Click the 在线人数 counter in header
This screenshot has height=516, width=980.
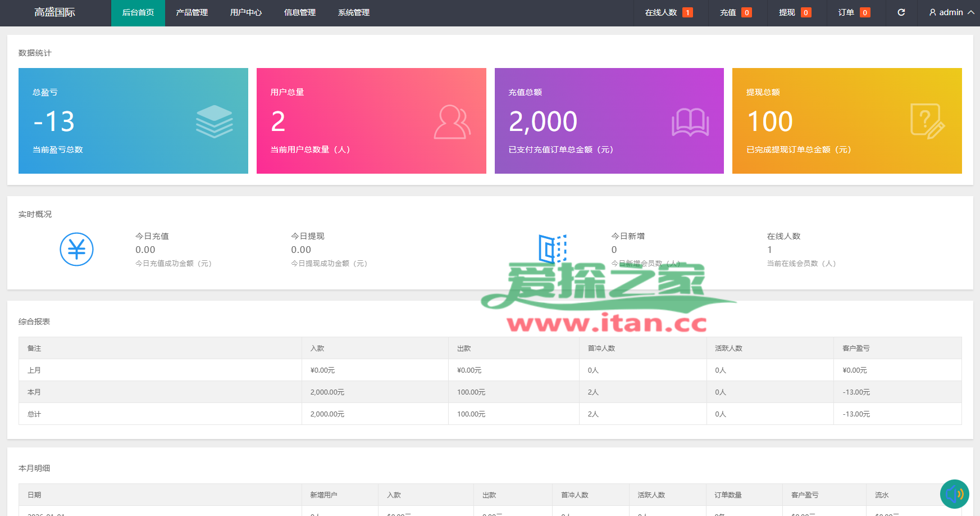tap(668, 12)
